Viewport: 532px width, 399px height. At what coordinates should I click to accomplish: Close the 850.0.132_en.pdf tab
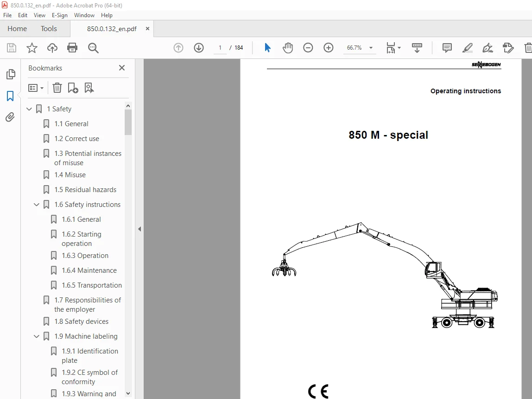[147, 28]
